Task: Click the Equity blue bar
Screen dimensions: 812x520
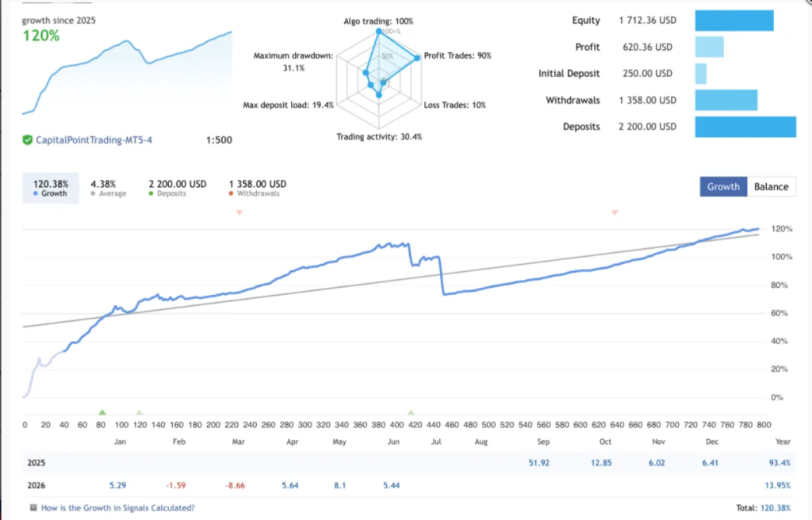Action: pos(734,21)
